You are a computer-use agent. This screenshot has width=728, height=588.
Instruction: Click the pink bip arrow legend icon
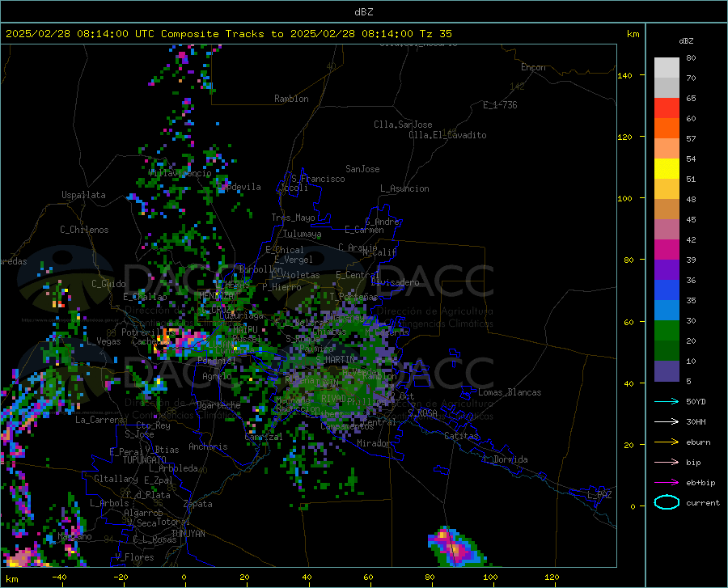click(667, 462)
